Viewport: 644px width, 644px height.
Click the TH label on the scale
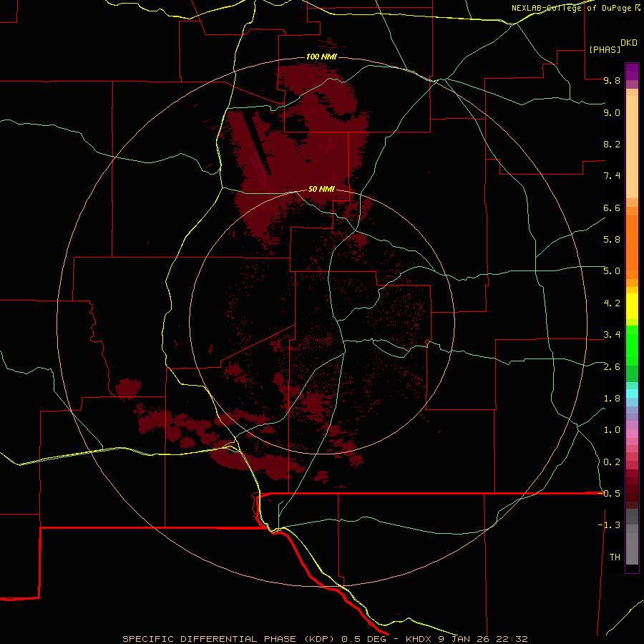(615, 557)
